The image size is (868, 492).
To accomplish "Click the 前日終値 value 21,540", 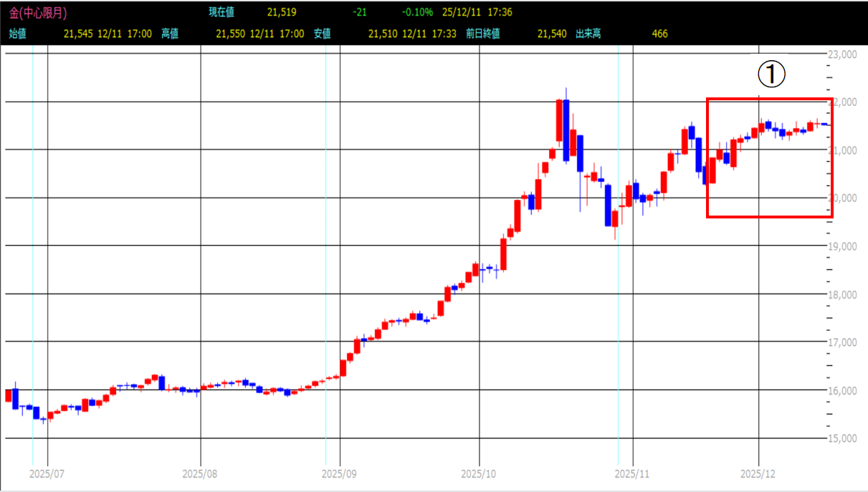I will (551, 34).
